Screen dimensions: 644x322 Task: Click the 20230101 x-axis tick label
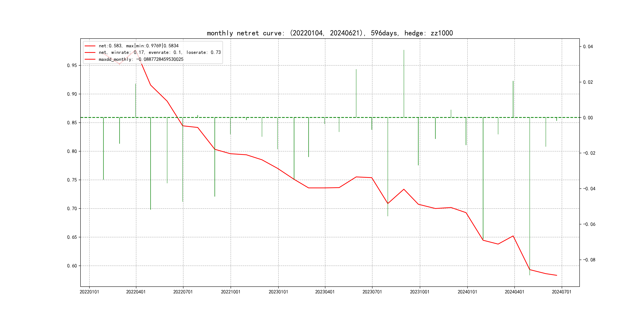click(x=278, y=292)
